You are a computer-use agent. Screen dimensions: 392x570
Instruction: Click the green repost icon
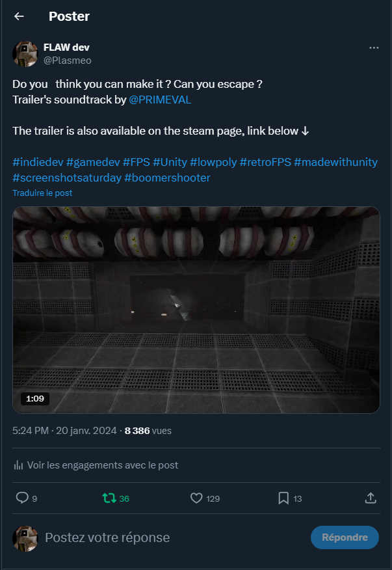pos(109,498)
